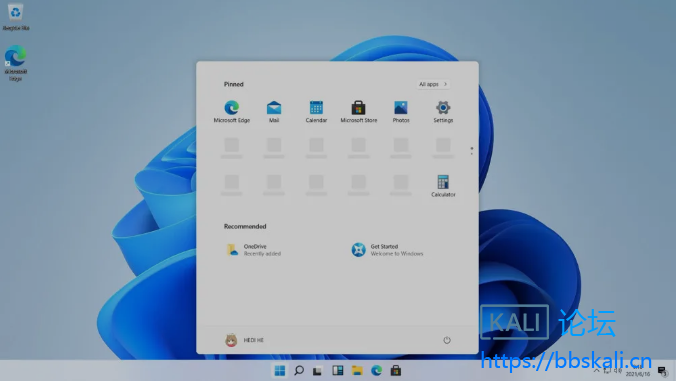
Task: Launch the Photos app
Action: 401,111
